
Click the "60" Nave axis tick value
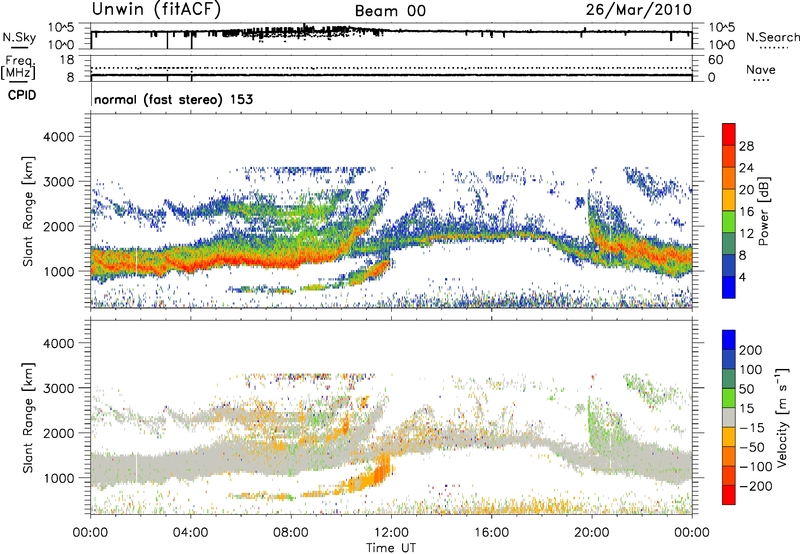[715, 60]
